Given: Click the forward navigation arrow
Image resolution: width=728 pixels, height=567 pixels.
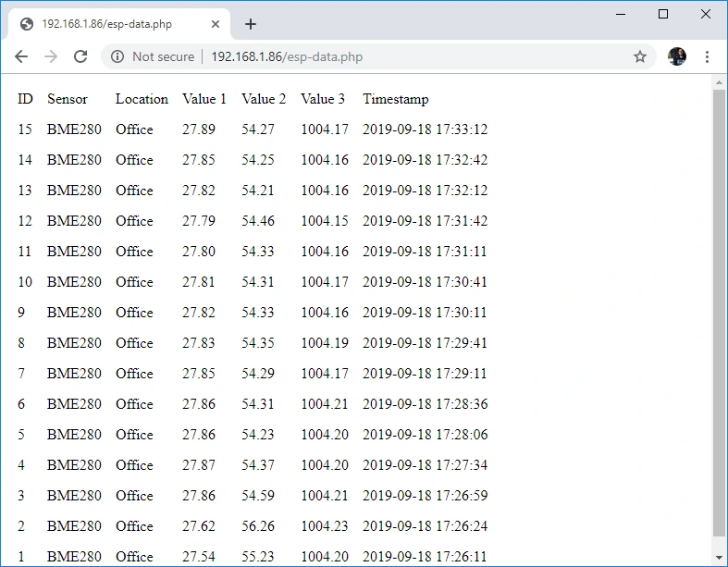Looking at the screenshot, I should (51, 56).
